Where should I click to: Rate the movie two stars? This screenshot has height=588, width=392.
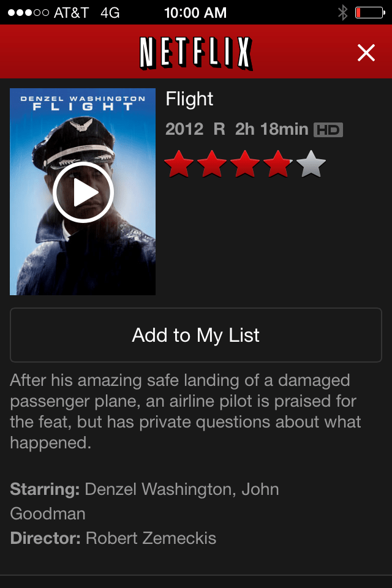212,164
